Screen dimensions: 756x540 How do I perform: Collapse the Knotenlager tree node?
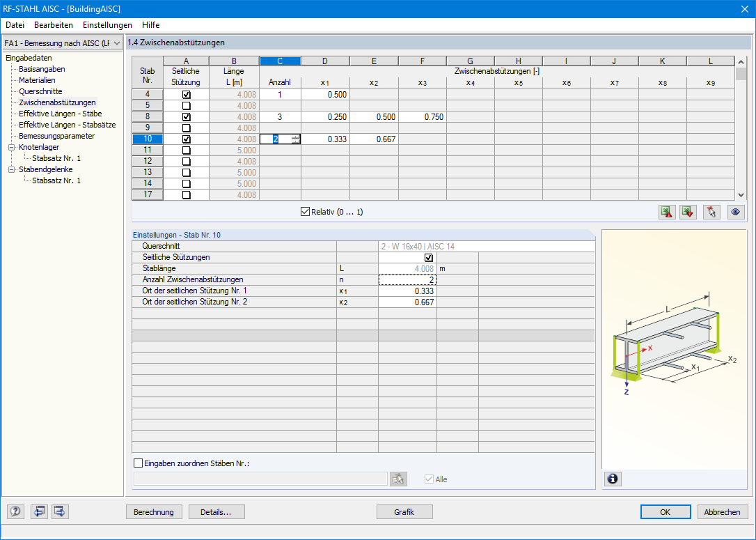(12, 147)
